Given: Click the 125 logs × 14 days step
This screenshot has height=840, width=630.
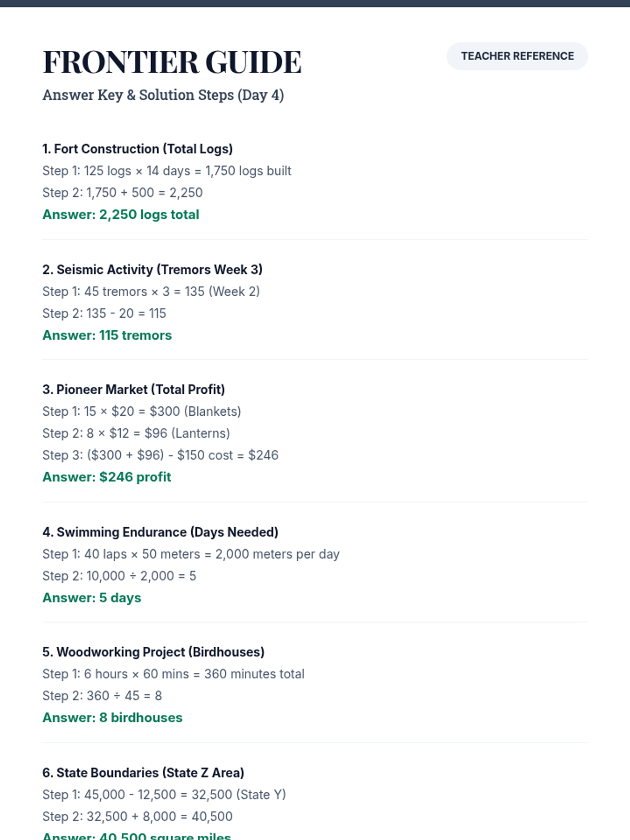Looking at the screenshot, I should pyautogui.click(x=166, y=171).
